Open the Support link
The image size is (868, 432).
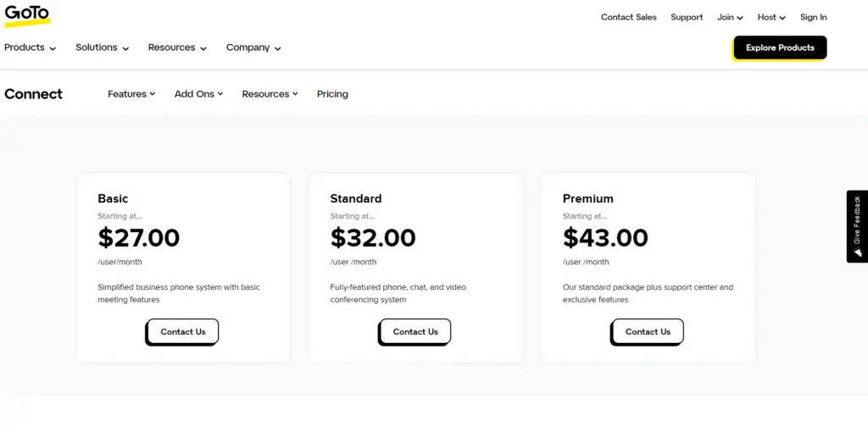(687, 17)
